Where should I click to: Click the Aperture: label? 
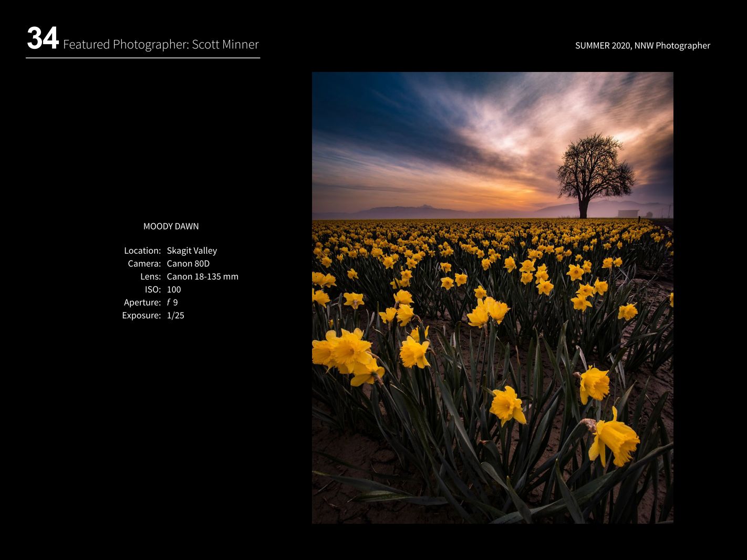coord(142,303)
